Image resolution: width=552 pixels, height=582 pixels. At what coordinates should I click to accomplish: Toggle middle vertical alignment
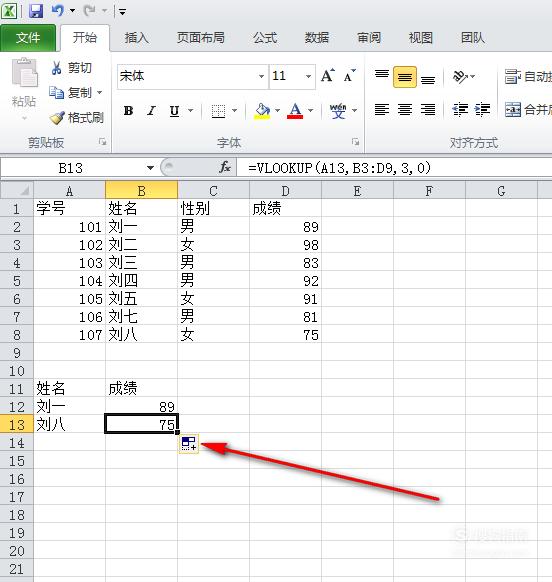(x=405, y=77)
